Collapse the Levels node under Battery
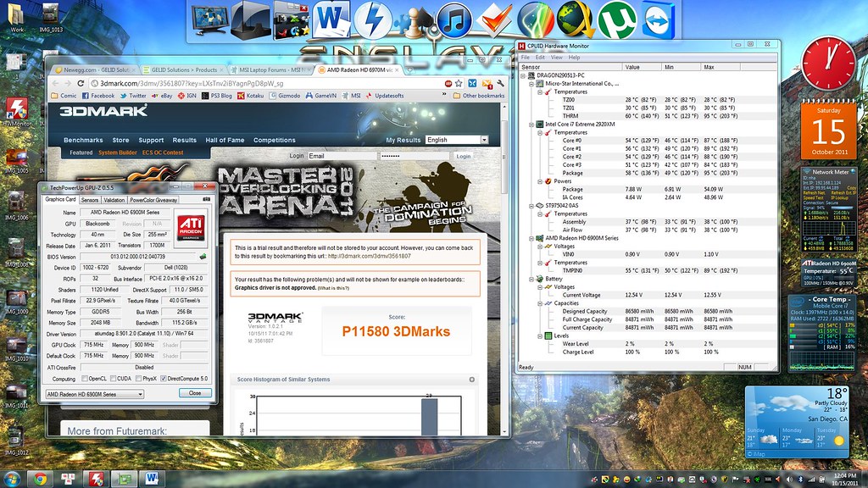The height and width of the screenshot is (488, 868). (540, 335)
